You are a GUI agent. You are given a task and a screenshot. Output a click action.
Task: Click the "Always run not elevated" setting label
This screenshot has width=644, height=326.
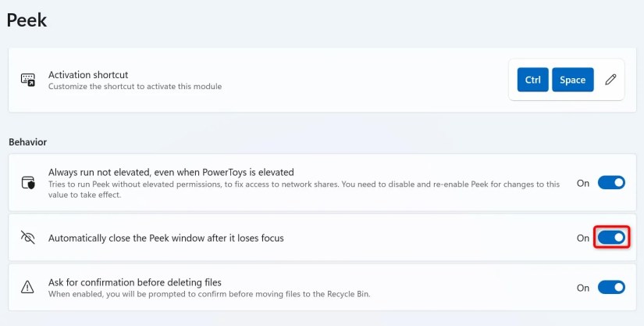point(171,172)
